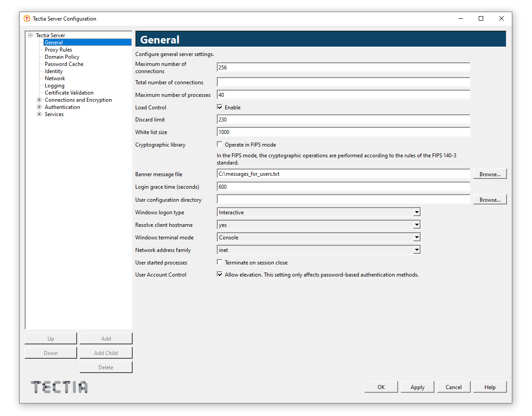Open the Logging settings page

click(x=55, y=86)
